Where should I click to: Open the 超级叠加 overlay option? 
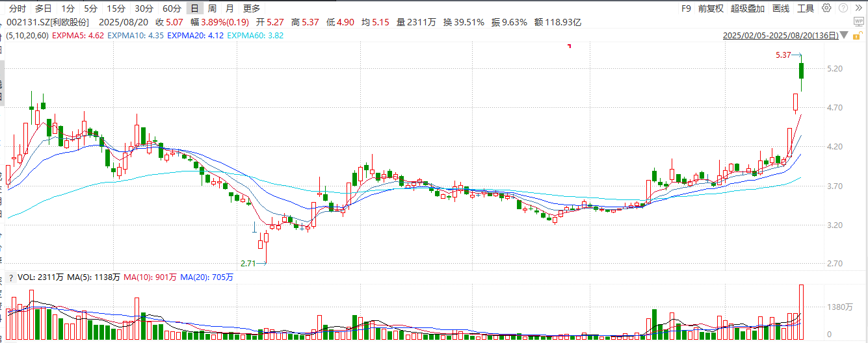tap(747, 8)
